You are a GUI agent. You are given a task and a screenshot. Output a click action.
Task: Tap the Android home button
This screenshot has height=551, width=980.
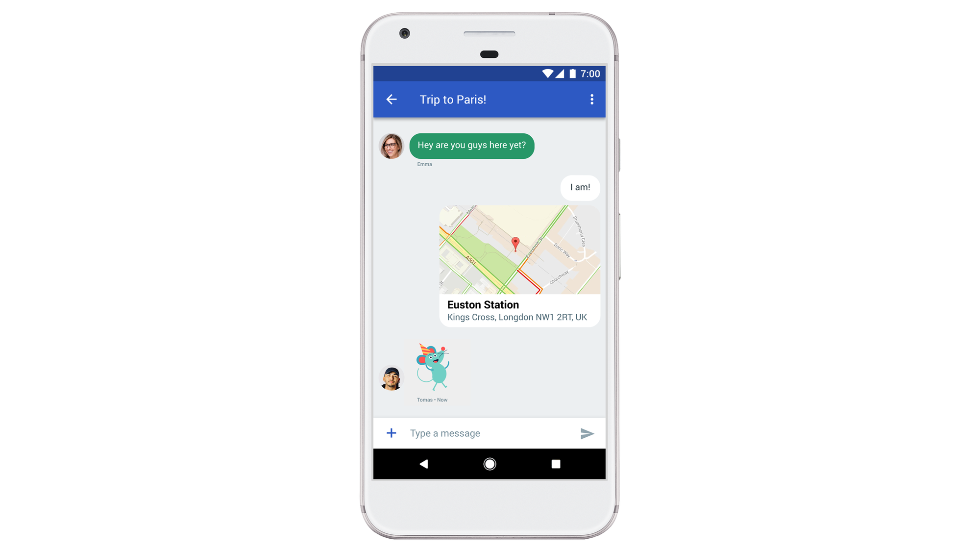(x=490, y=463)
